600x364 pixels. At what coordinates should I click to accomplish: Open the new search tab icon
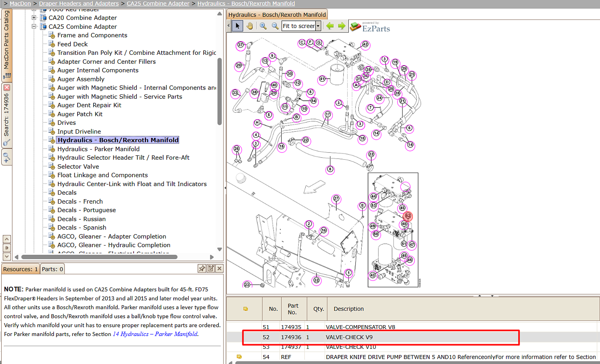(6, 157)
